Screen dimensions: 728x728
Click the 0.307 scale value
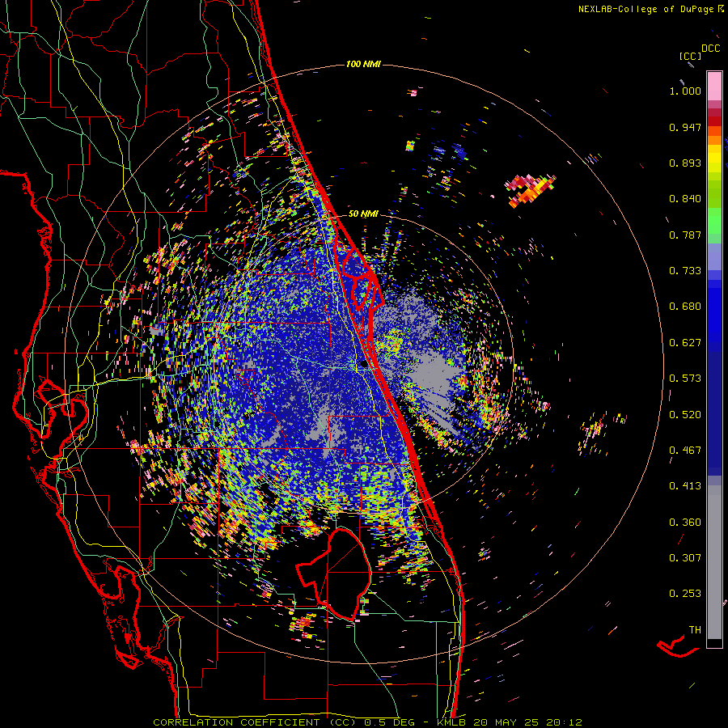point(685,558)
